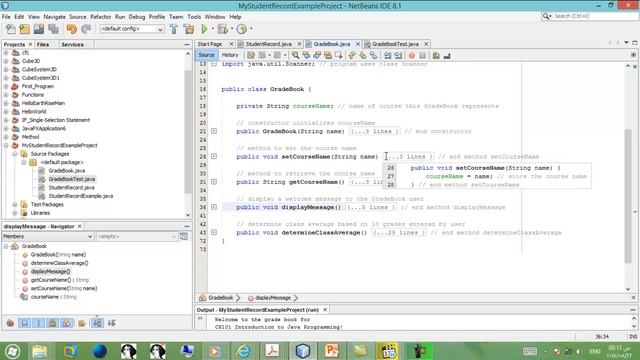Open the Navigate menu
Image resolution: width=640 pixels, height=360 pixels.
click(x=54, y=17)
